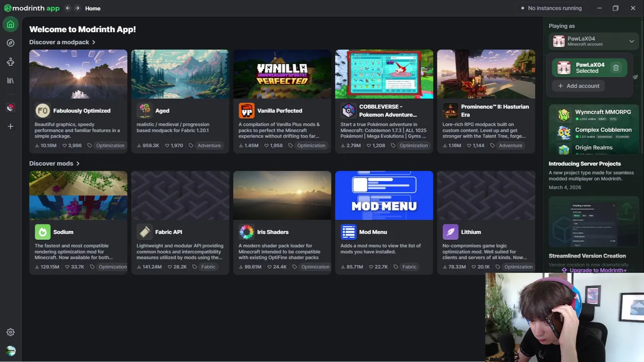This screenshot has width=644, height=362.
Task: Click Upgrade to Modrinth+ link
Action: [x=594, y=270]
